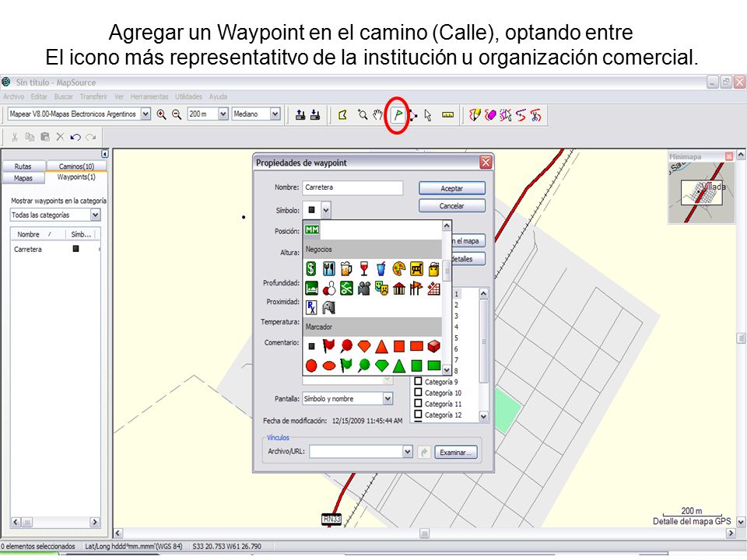Choose the pizza symbol

coord(398,269)
